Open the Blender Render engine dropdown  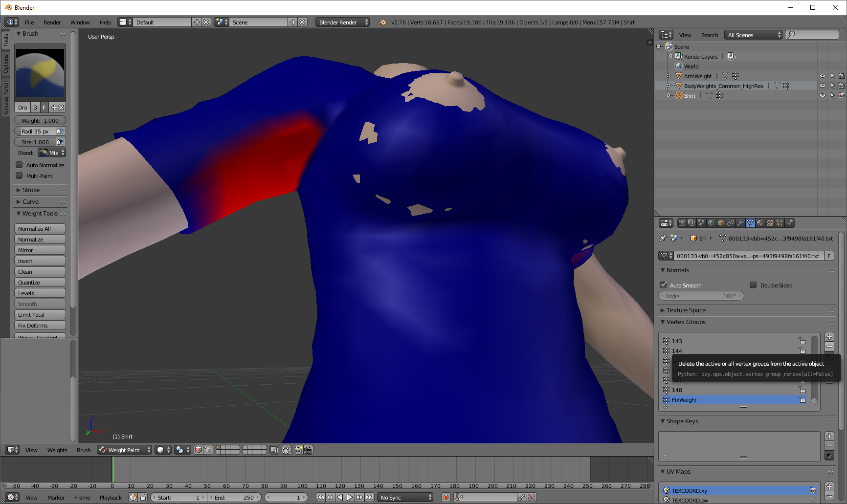pos(342,22)
